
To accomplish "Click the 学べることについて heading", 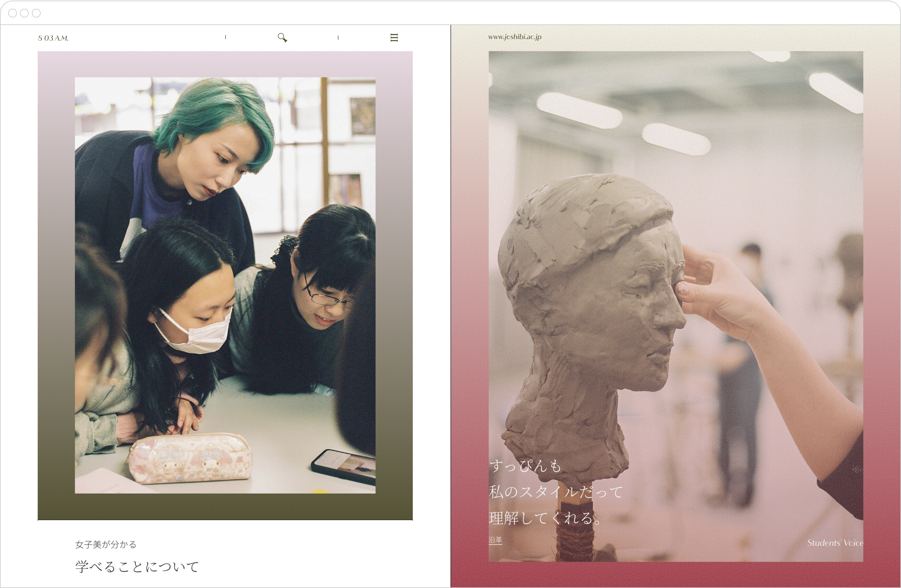I will (137, 566).
